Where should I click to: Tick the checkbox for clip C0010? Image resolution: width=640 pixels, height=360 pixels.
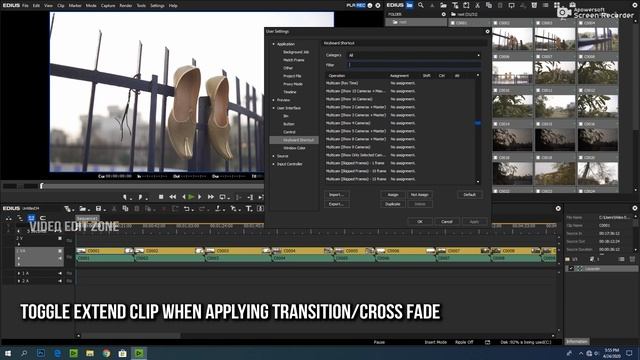coord(496,90)
